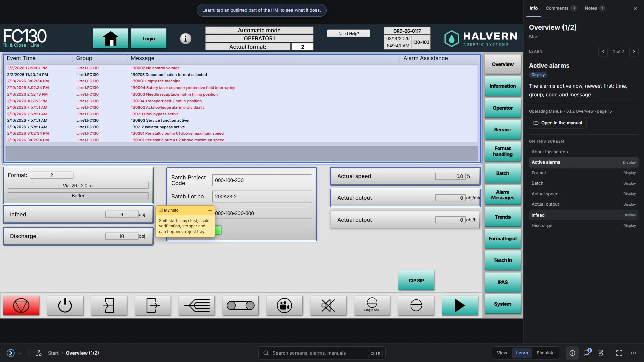Open the Trends menu button

[503, 217]
